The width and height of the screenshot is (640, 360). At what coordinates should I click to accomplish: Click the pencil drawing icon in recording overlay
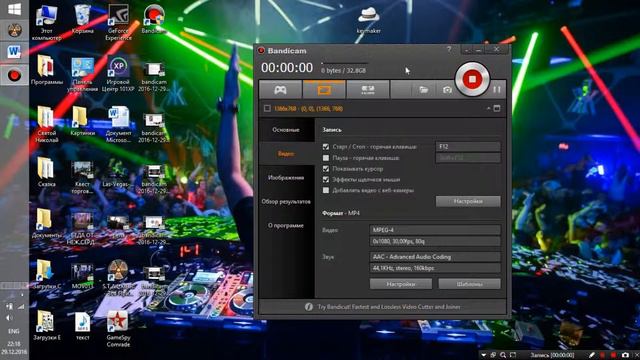591,355
